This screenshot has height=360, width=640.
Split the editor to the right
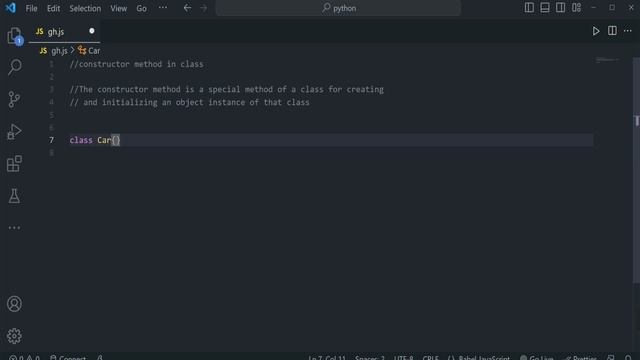pyautogui.click(x=612, y=31)
